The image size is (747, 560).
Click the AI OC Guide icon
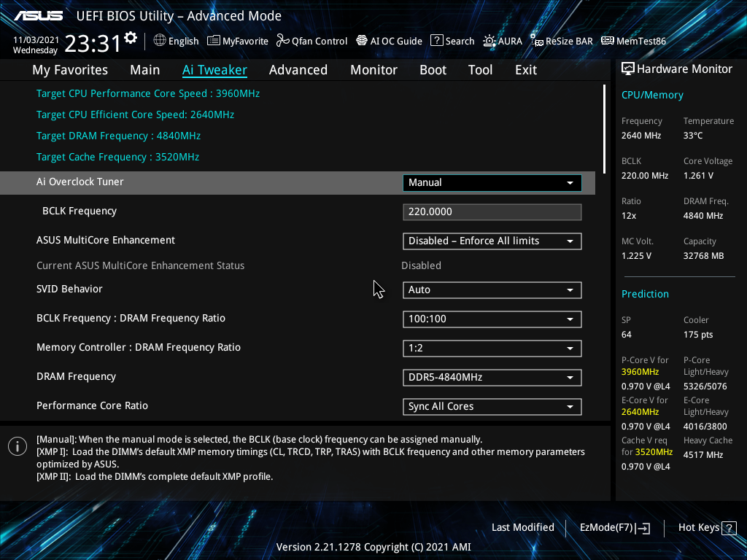pyautogui.click(x=362, y=41)
